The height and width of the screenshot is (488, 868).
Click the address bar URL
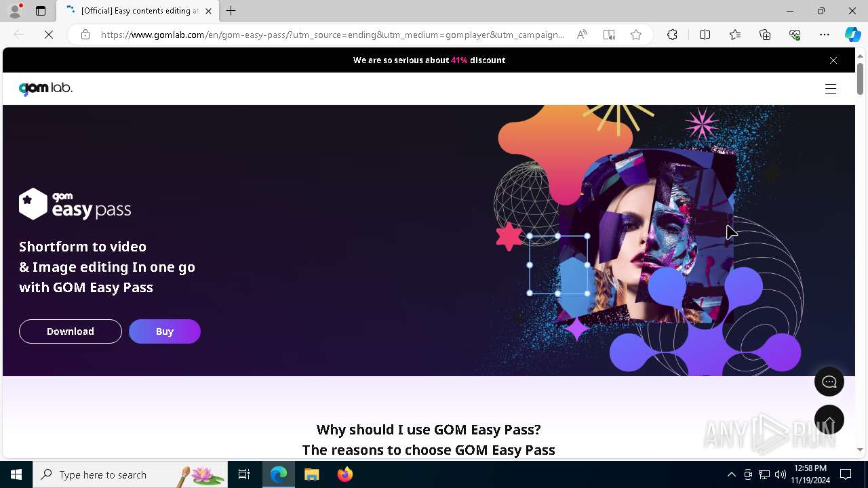[x=332, y=35]
